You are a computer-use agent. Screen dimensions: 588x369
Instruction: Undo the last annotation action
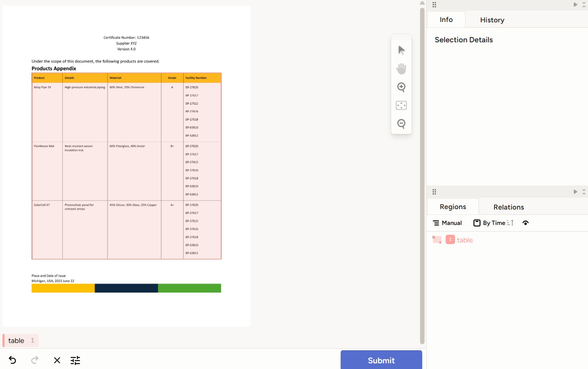[13, 360]
